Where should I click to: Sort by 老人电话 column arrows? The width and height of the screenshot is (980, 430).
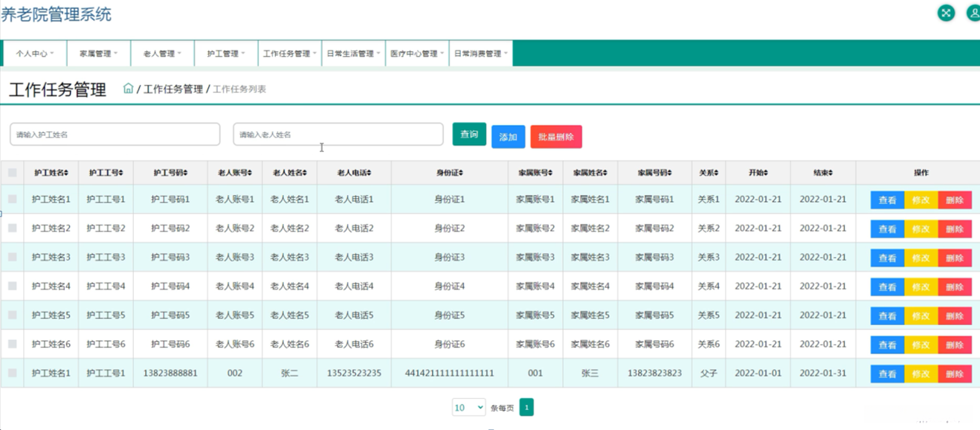tap(369, 173)
